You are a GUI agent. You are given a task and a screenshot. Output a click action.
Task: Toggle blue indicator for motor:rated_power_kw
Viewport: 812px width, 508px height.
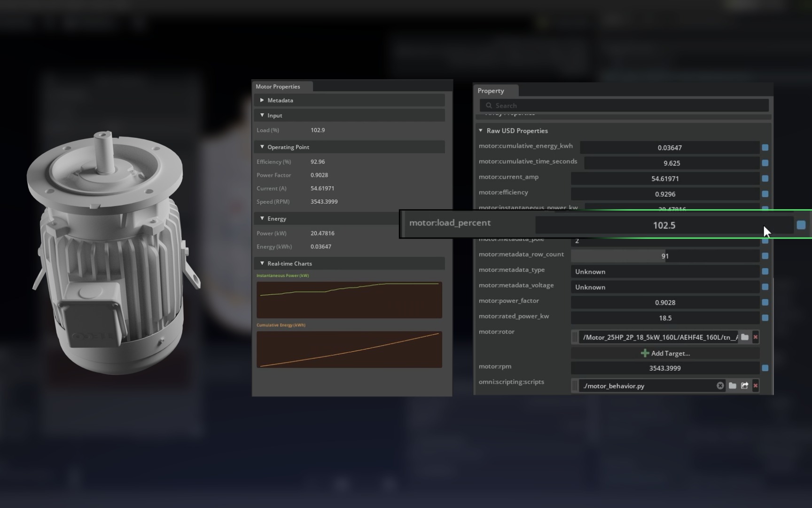[x=765, y=318]
